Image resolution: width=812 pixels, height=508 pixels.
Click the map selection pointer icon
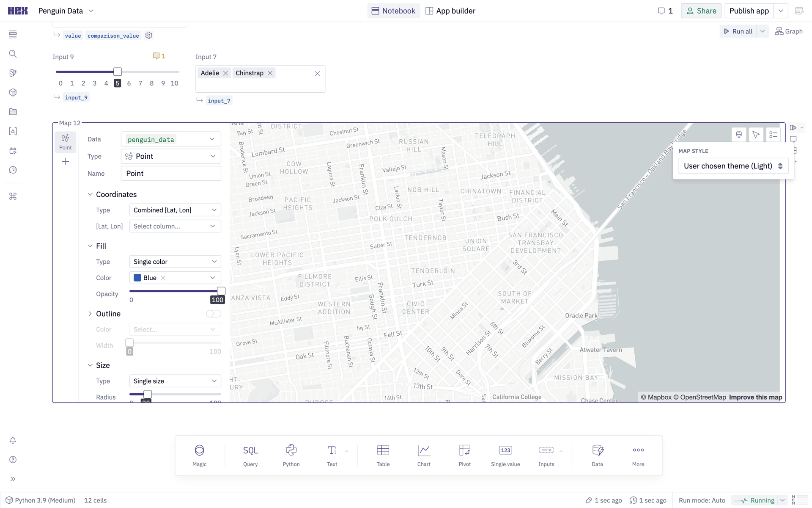(x=756, y=135)
